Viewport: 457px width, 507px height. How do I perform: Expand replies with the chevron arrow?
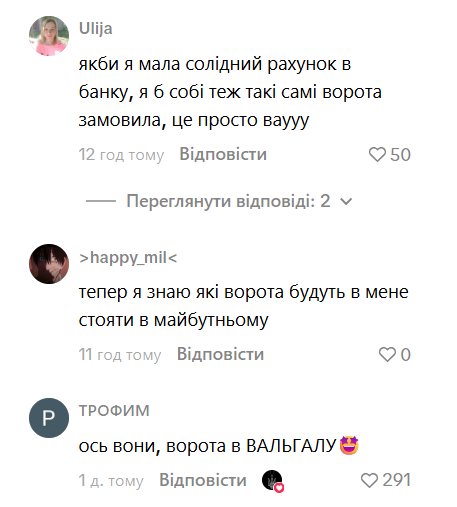[x=346, y=201]
